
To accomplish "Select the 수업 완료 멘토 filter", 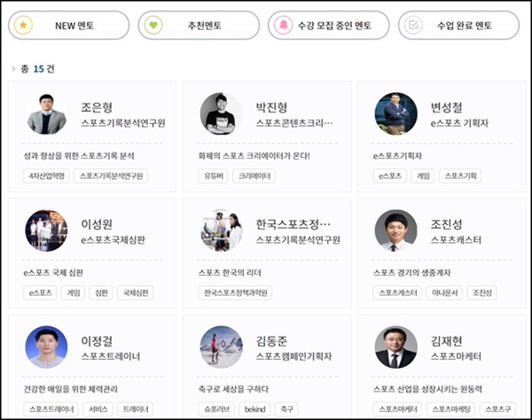I will tap(458, 26).
